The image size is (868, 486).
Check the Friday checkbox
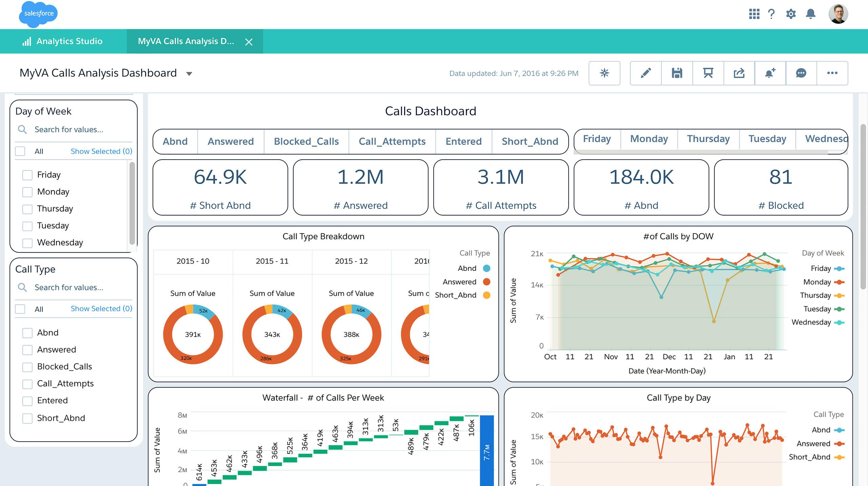point(27,175)
